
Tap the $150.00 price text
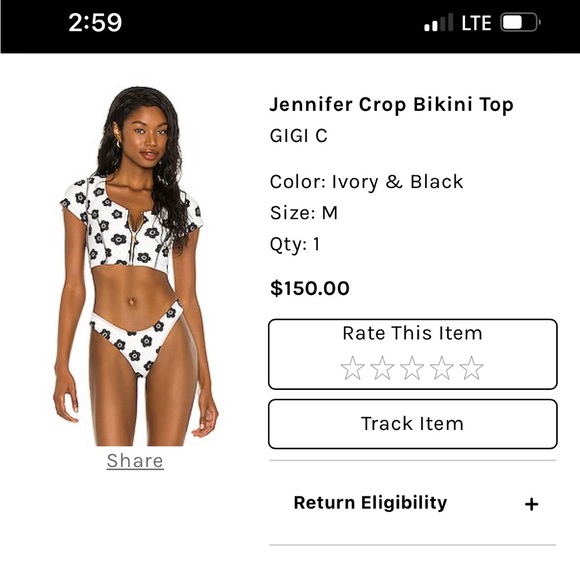click(x=310, y=288)
